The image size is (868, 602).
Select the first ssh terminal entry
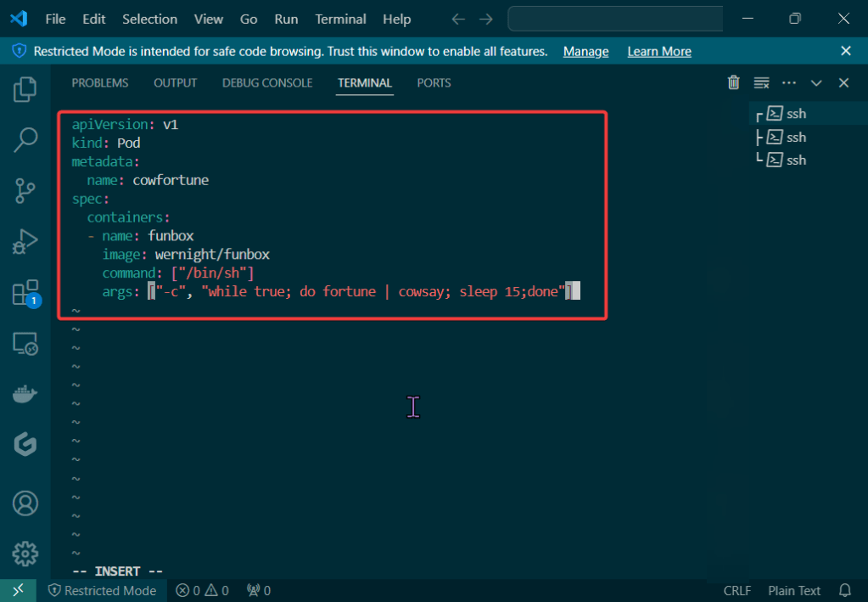coord(795,114)
